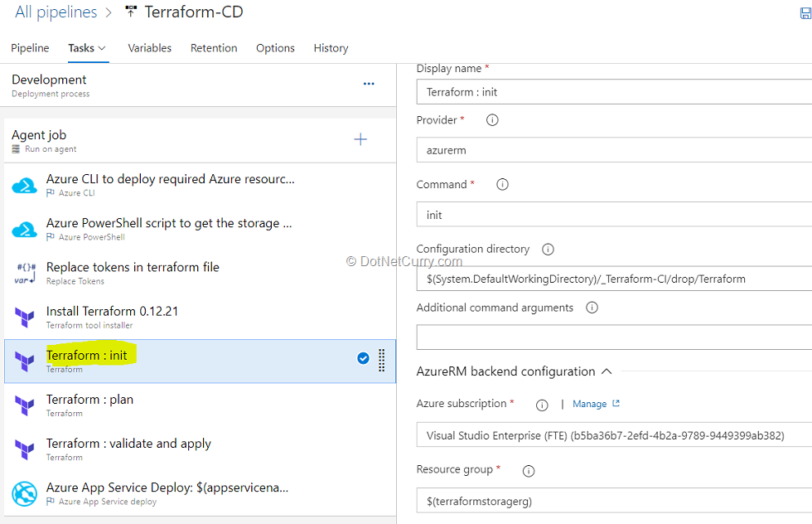Click the Terraform-CD pipeline name
This screenshot has width=812, height=524.
coord(194,12)
